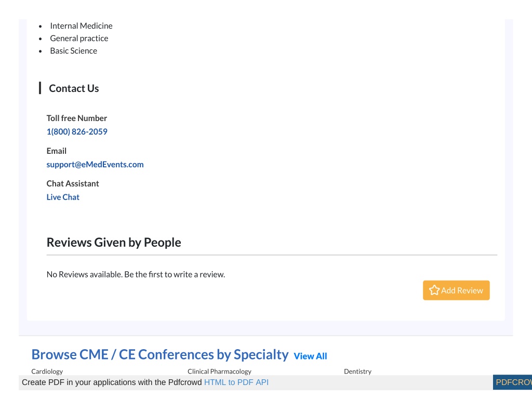Click the No Reviews available message
This screenshot has height=411, width=532.
[x=136, y=274]
